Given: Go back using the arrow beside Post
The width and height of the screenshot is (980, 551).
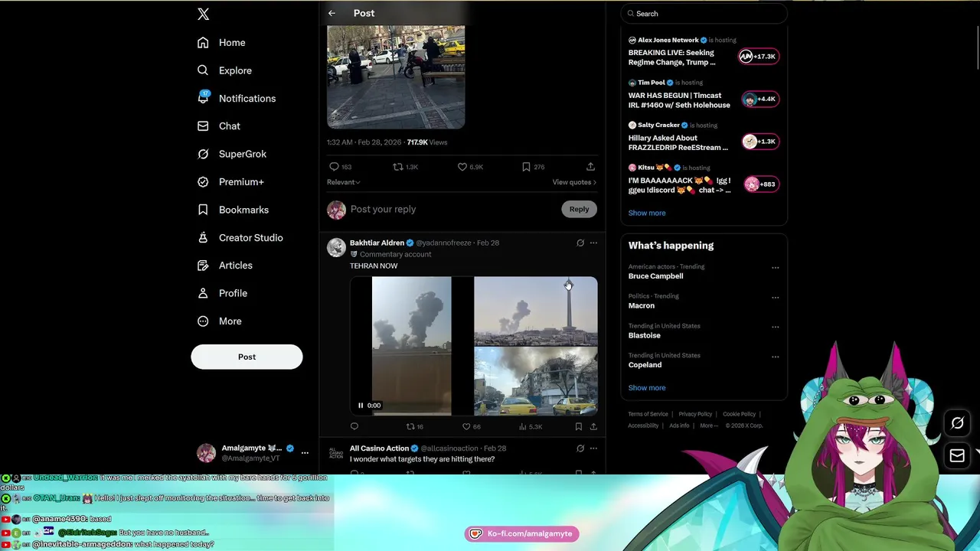Looking at the screenshot, I should pyautogui.click(x=332, y=13).
